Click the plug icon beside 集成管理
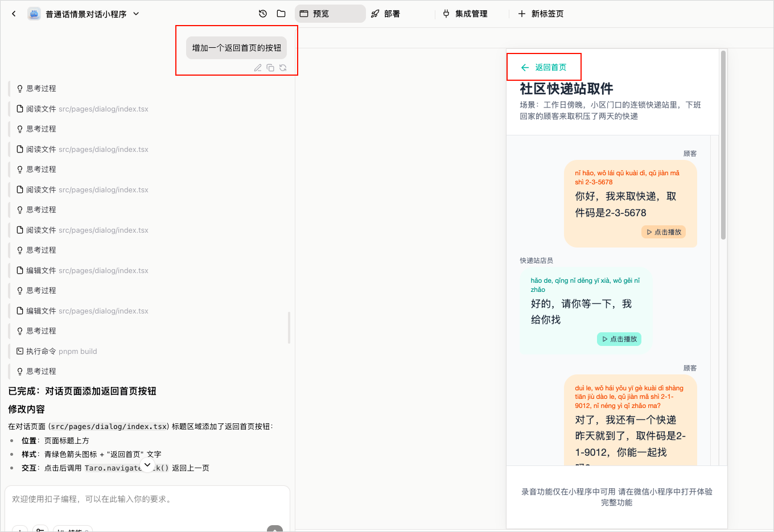This screenshot has width=774, height=532. pos(446,14)
